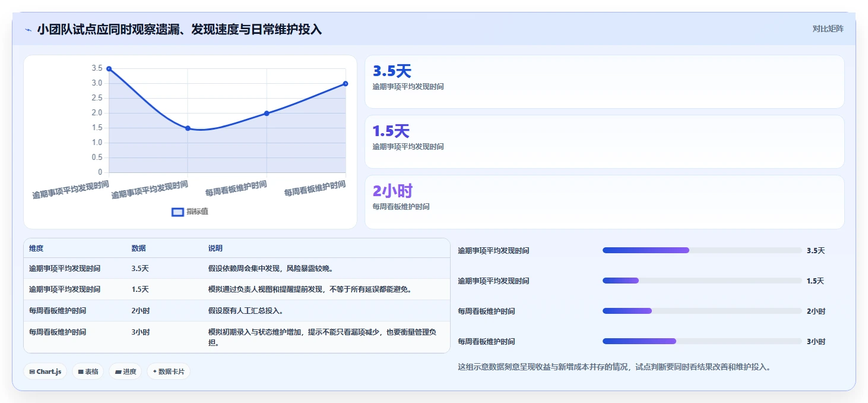The image size is (868, 403).
Task: Click the 2小时 cell in the table
Action: (x=141, y=311)
